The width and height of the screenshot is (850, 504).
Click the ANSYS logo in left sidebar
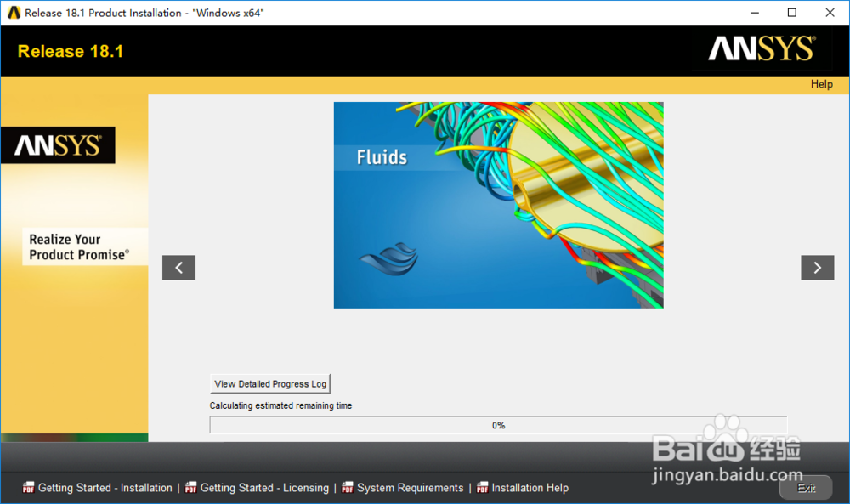click(58, 145)
